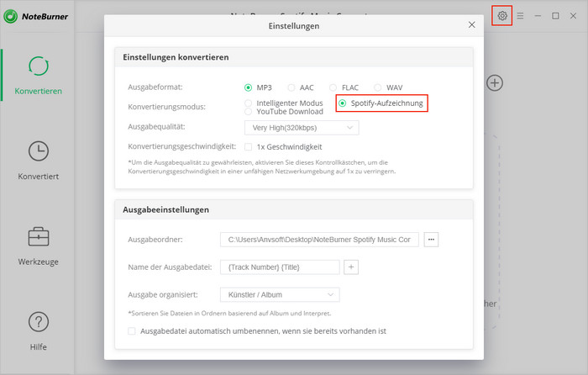
Task: Open the hamburger menu icon
Action: click(x=521, y=15)
